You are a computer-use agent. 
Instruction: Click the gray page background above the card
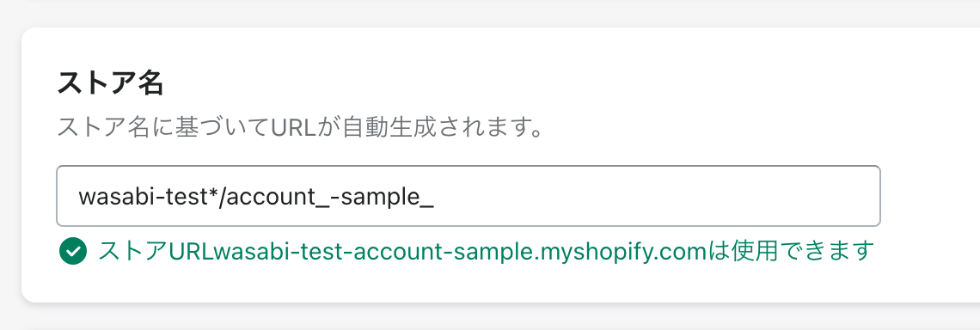pos(490,11)
